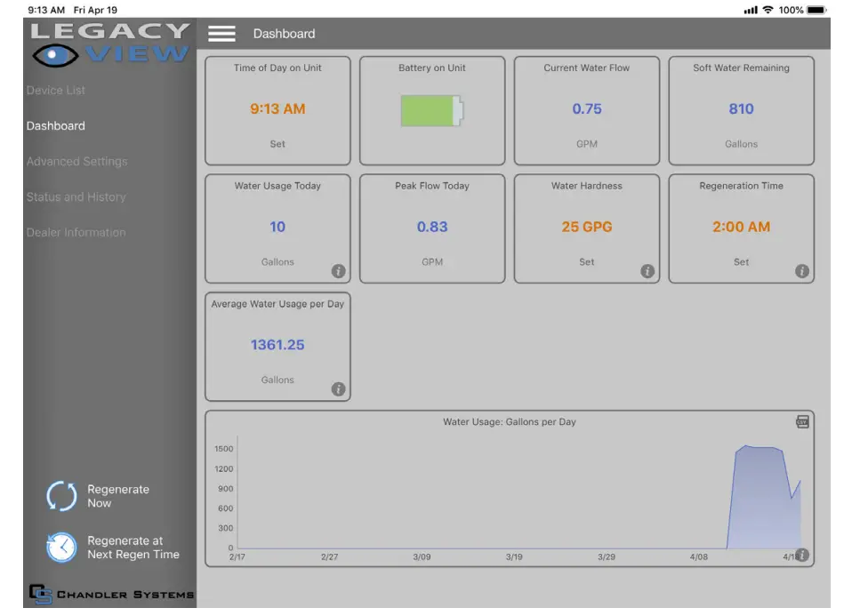Click the Soft Water Remaining title
The height and width of the screenshot is (616, 844).
(x=741, y=68)
